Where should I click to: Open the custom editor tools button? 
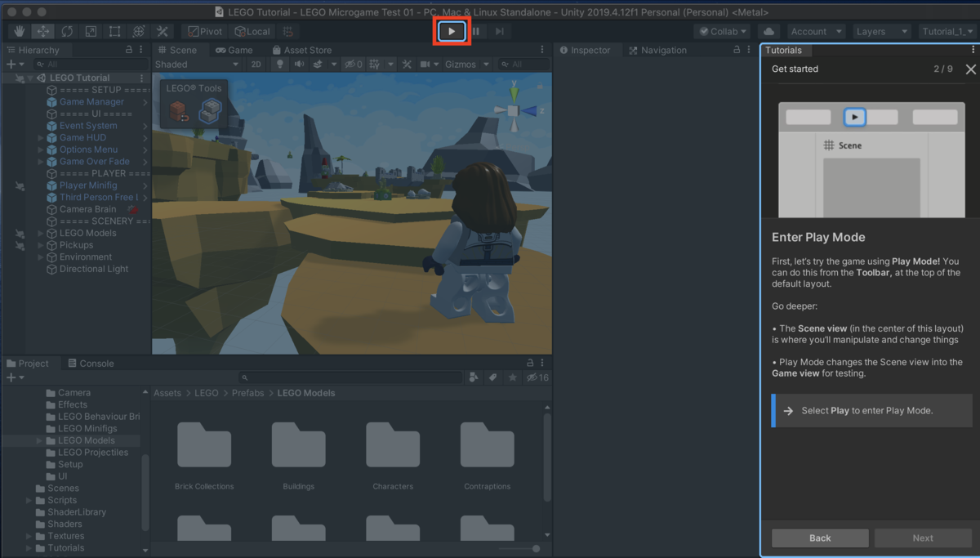point(162,31)
